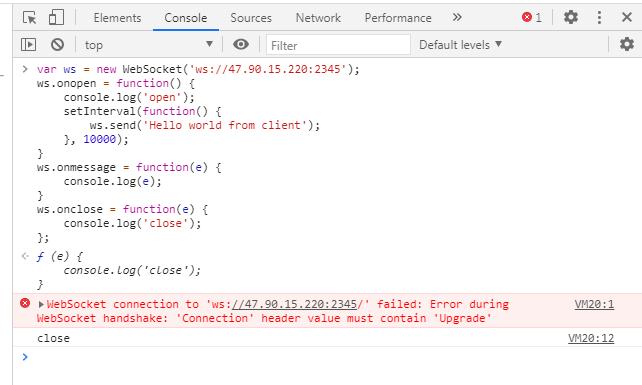Open the console settings gear
Screen dimensions: 642x385
click(626, 44)
